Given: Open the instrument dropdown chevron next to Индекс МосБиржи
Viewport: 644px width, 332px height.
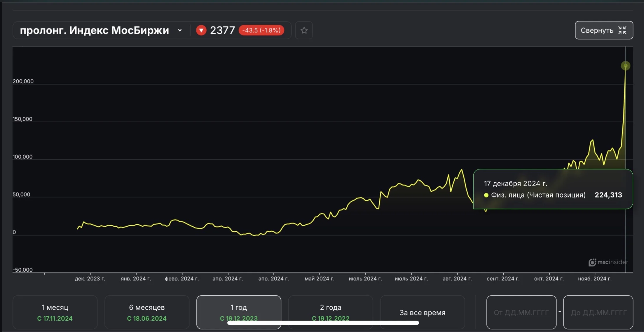Looking at the screenshot, I should click(180, 30).
